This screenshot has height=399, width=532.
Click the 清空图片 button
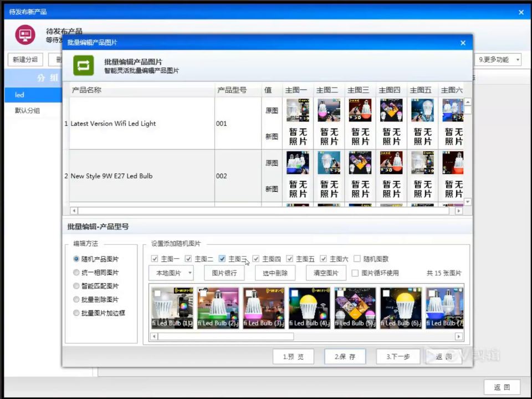tap(326, 273)
